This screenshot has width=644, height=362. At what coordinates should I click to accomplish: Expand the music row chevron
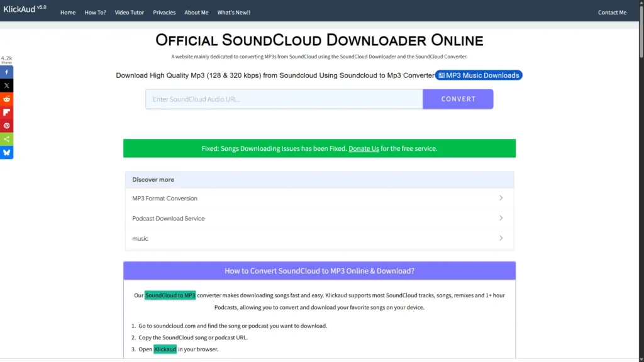(x=501, y=238)
